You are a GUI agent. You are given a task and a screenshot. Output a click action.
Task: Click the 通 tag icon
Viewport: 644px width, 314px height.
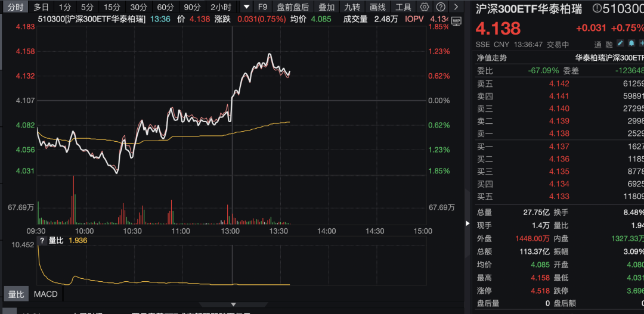(597, 44)
